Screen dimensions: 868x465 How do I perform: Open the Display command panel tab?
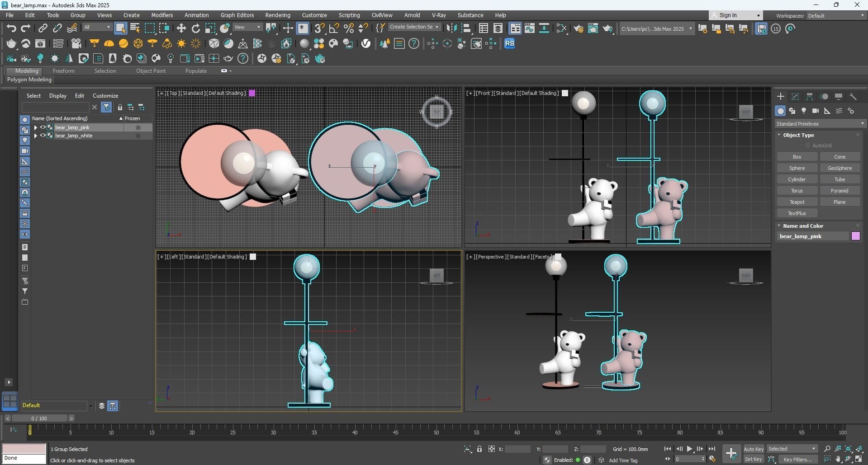(839, 97)
